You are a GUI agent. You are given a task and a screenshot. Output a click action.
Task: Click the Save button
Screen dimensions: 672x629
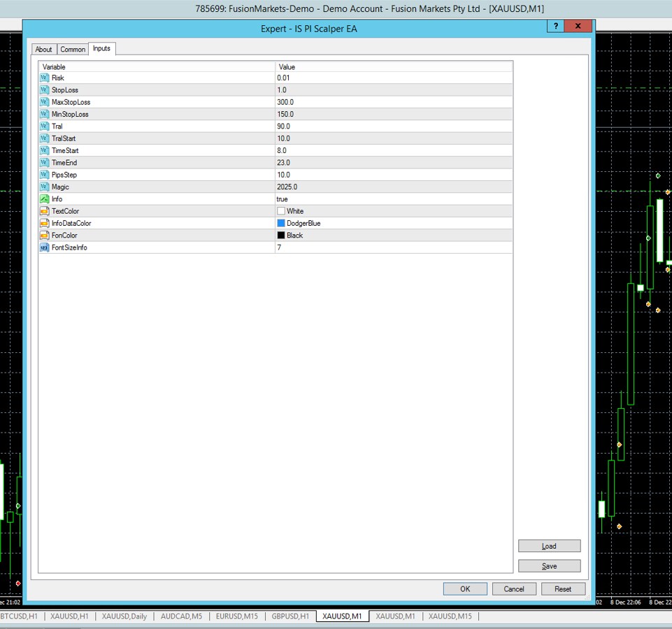coord(549,566)
